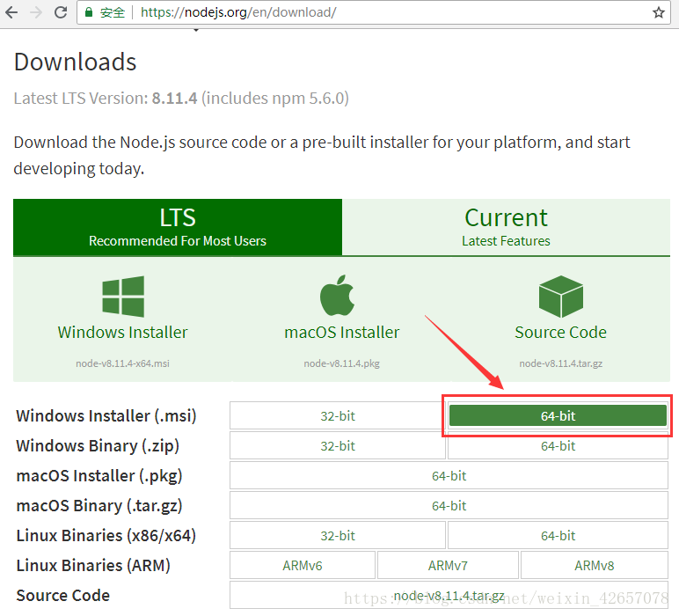Open the Source Code link under the cube

pos(561,333)
